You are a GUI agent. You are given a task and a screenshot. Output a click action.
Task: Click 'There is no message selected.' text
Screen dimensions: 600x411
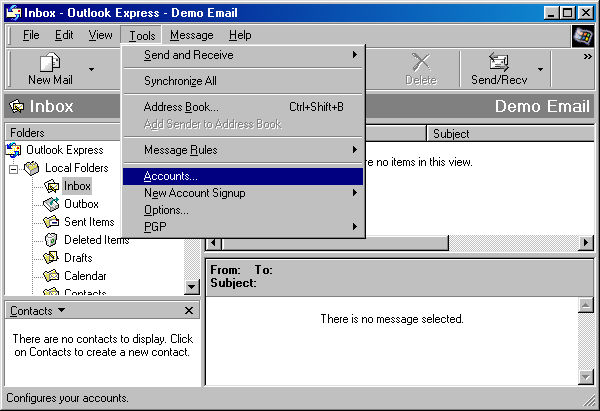(392, 319)
